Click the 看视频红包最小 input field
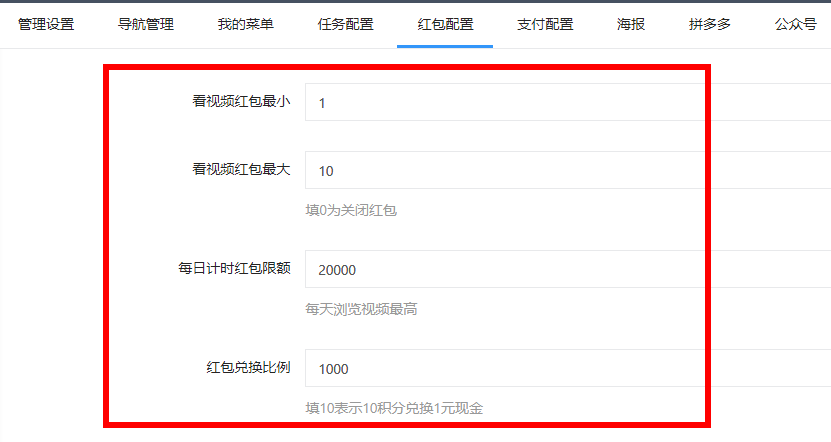The image size is (831, 442). tap(568, 102)
